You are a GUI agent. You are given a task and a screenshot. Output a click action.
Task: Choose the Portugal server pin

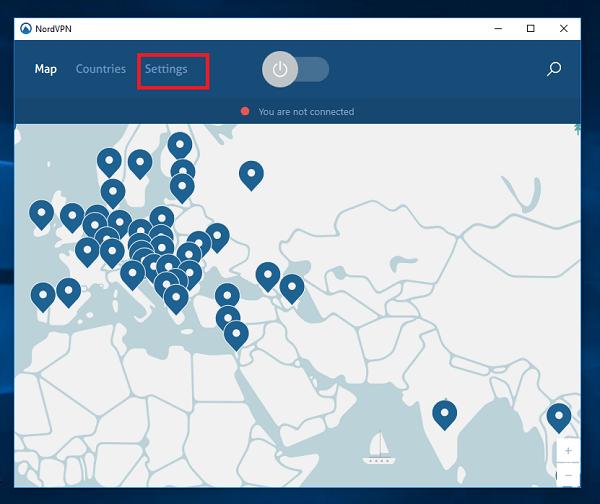43,297
